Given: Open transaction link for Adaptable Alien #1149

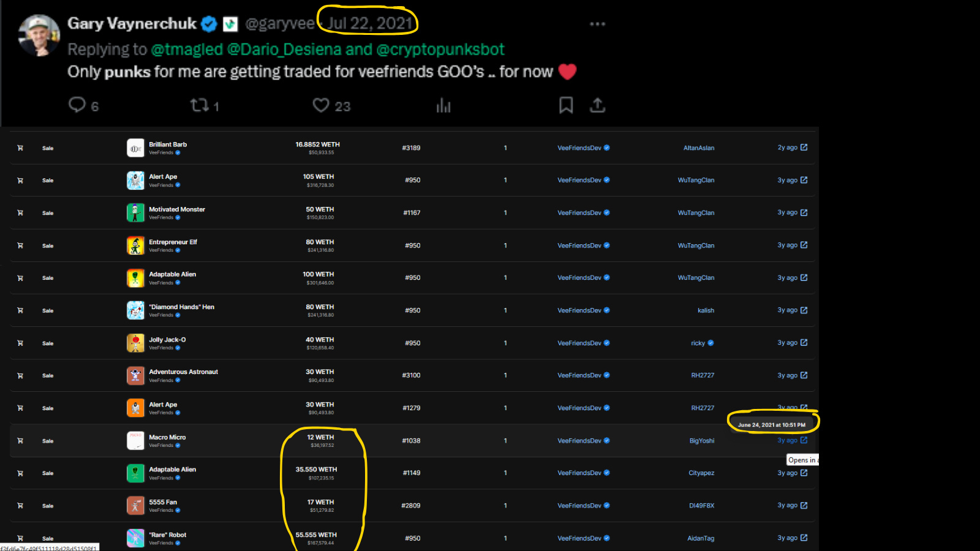Looking at the screenshot, I should click(x=804, y=473).
